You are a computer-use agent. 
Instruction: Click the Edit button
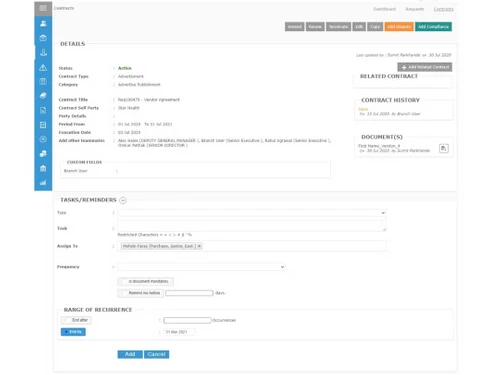click(359, 27)
